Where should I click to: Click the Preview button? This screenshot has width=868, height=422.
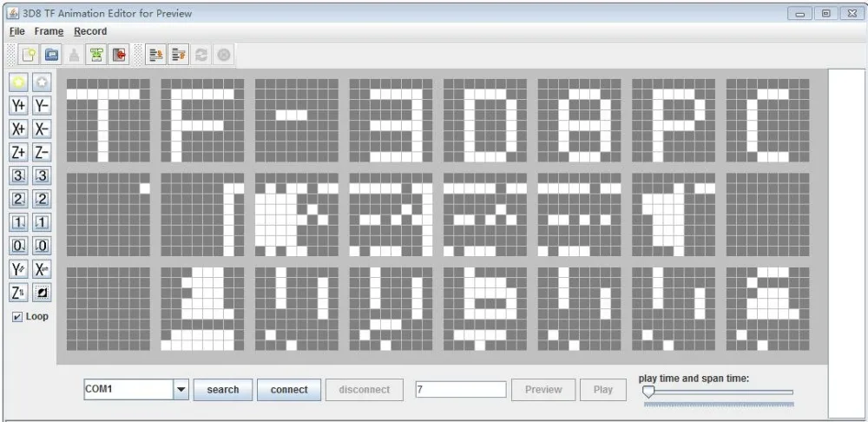coord(543,390)
